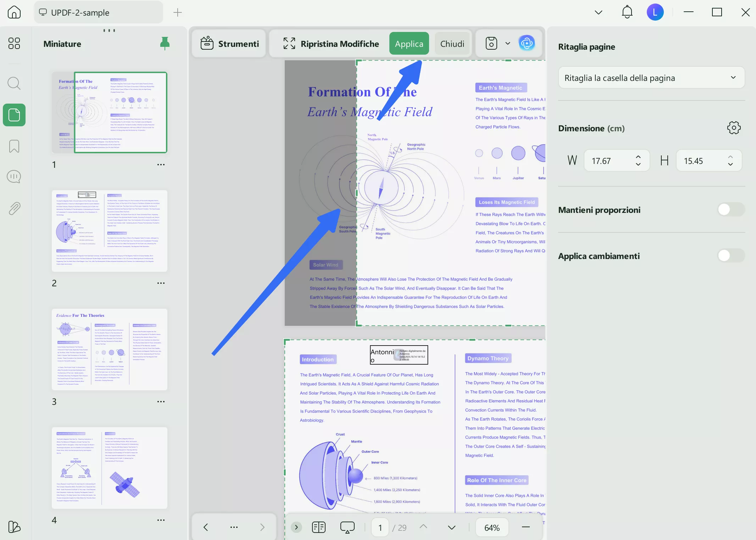Click Ripristina Modifiche button

331,44
